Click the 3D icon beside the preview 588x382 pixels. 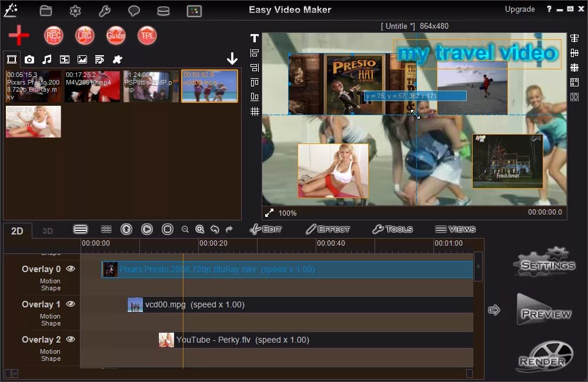pos(574,98)
